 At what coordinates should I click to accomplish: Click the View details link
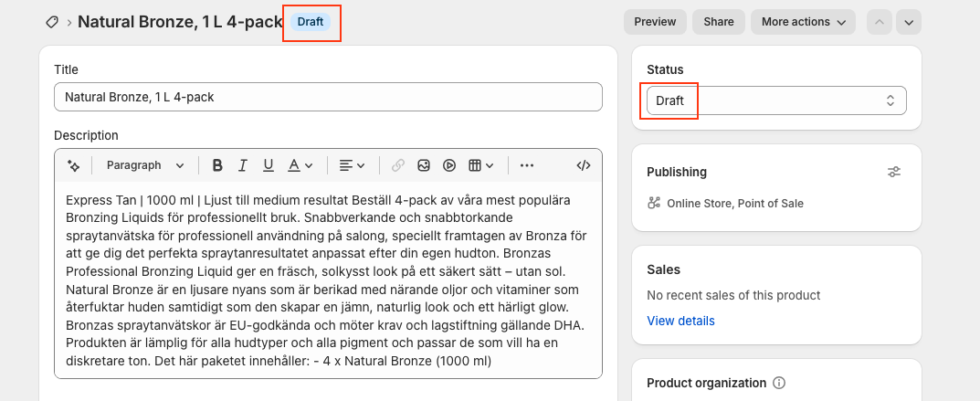click(x=680, y=321)
